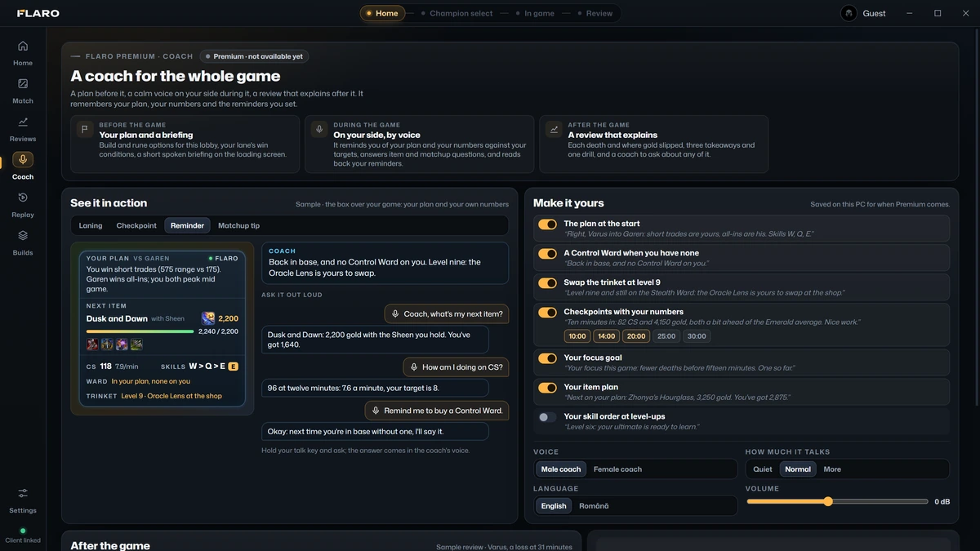The height and width of the screenshot is (551, 980).
Task: Ask "Coach, what's my next item?"
Action: point(447,313)
